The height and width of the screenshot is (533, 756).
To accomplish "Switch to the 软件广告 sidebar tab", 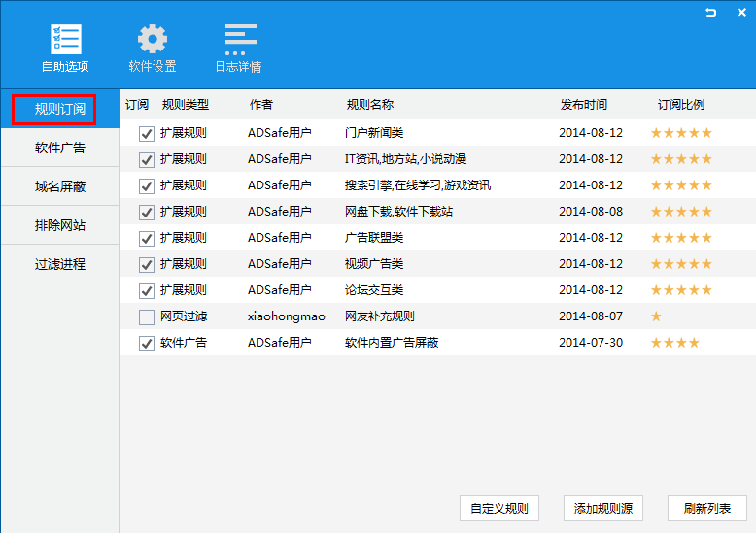I will (x=60, y=148).
